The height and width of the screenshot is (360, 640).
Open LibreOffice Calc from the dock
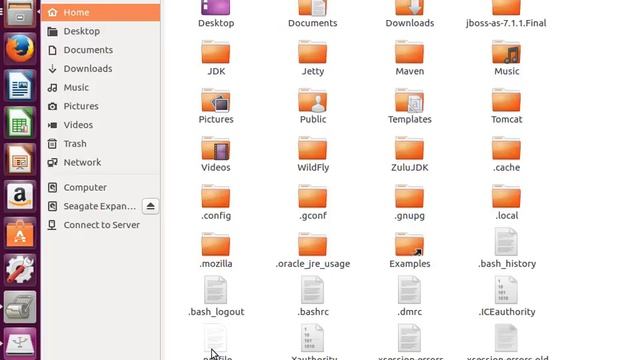[20, 122]
